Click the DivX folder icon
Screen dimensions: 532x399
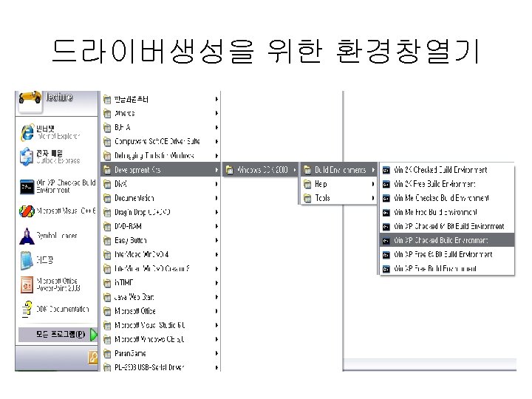point(107,184)
